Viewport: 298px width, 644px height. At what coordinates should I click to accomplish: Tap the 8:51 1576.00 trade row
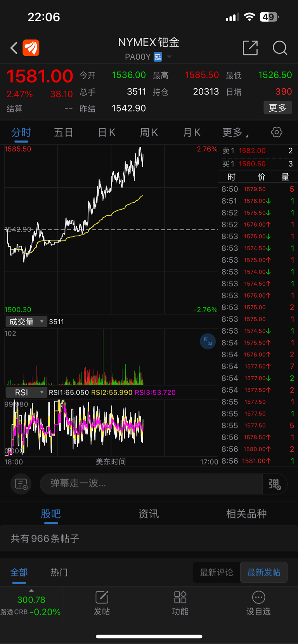click(258, 201)
